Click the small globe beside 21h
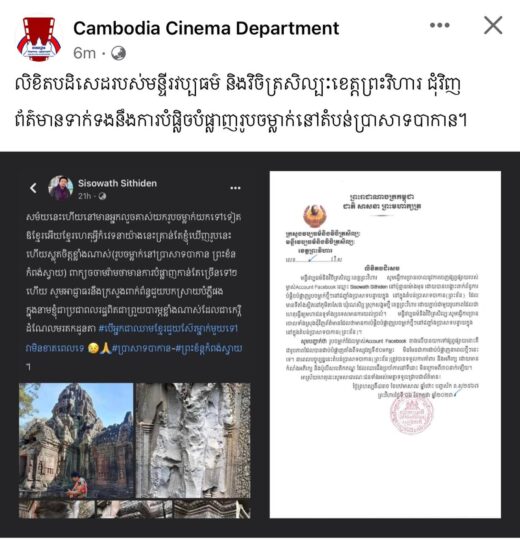 click(102, 196)
